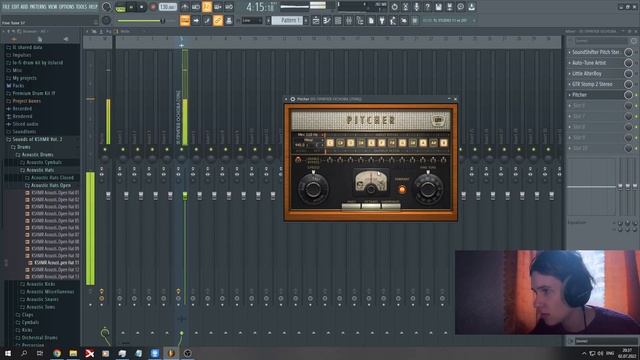The height and width of the screenshot is (360, 640).
Task: Open the Line snap selector dropdown
Action: coord(252,20)
